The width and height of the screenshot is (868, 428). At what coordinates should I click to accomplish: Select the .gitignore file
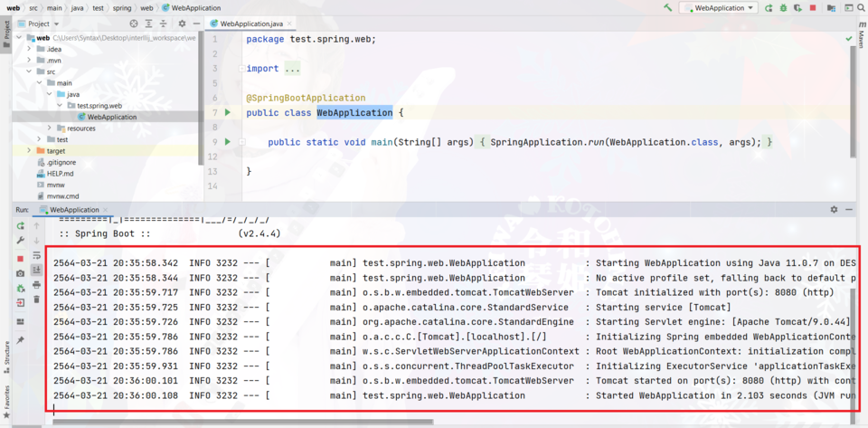tap(56, 162)
